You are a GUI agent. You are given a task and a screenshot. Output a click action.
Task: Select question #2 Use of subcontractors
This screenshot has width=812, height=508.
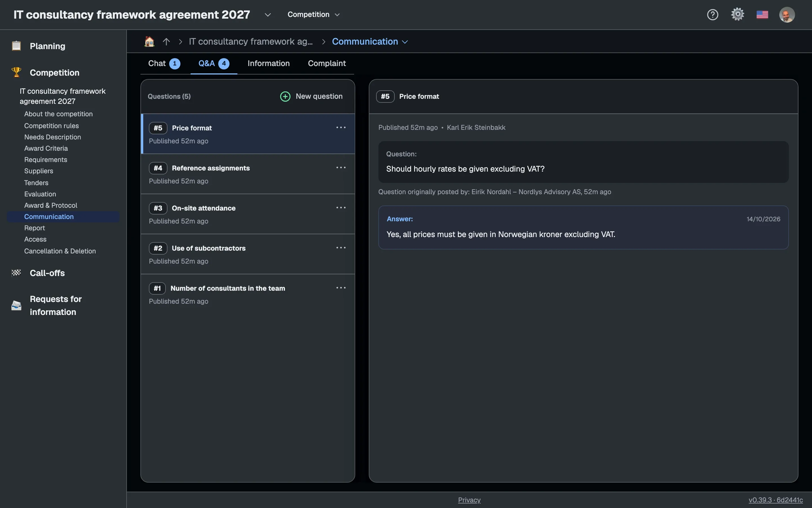tap(248, 254)
